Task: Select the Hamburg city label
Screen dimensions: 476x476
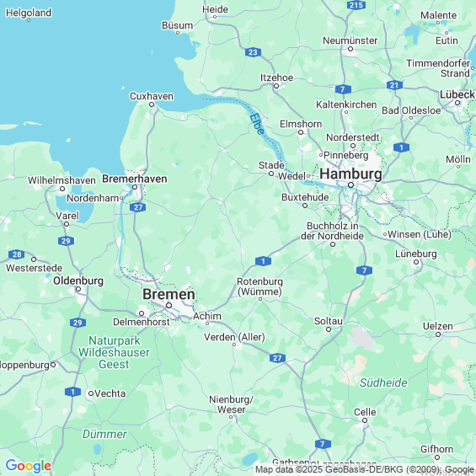Action: [x=350, y=174]
